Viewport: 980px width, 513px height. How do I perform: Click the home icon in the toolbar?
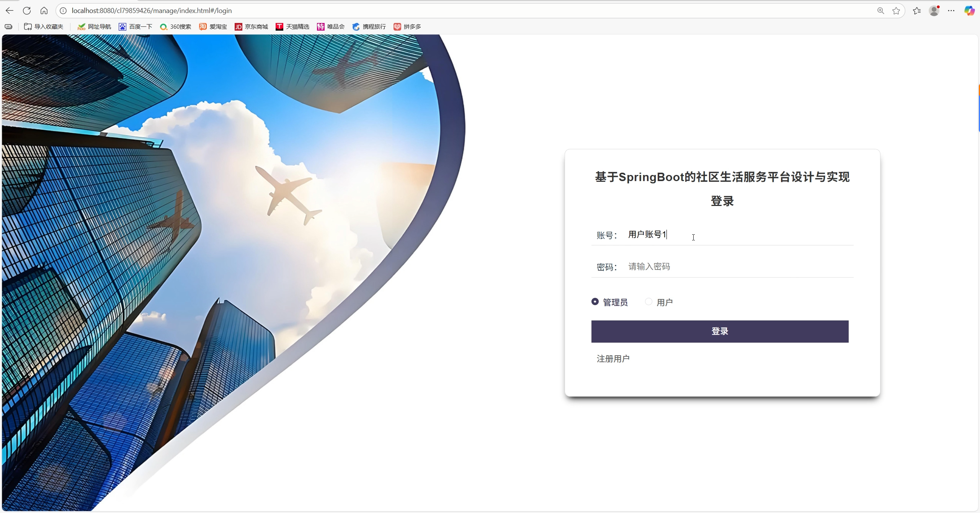point(44,11)
